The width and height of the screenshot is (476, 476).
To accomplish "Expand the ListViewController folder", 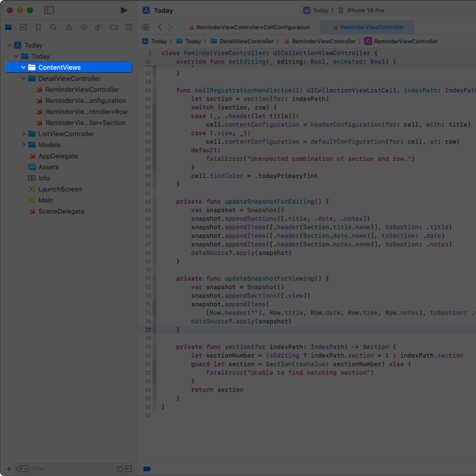I will pos(23,134).
